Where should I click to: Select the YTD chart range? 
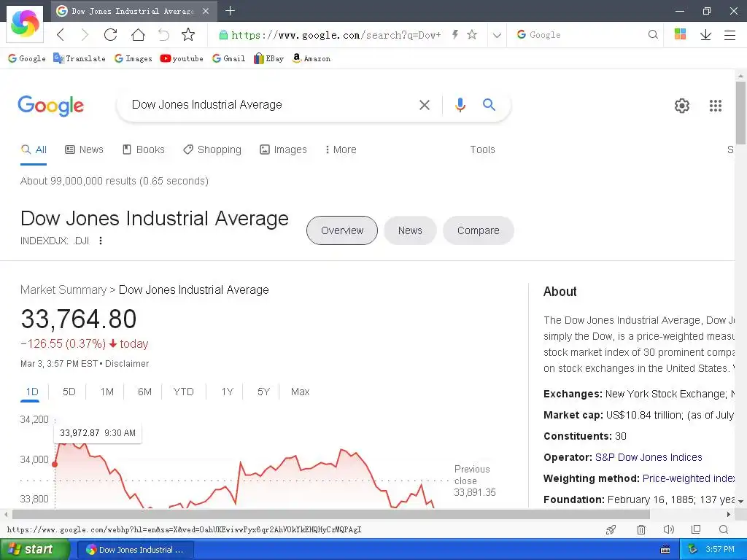tap(183, 392)
